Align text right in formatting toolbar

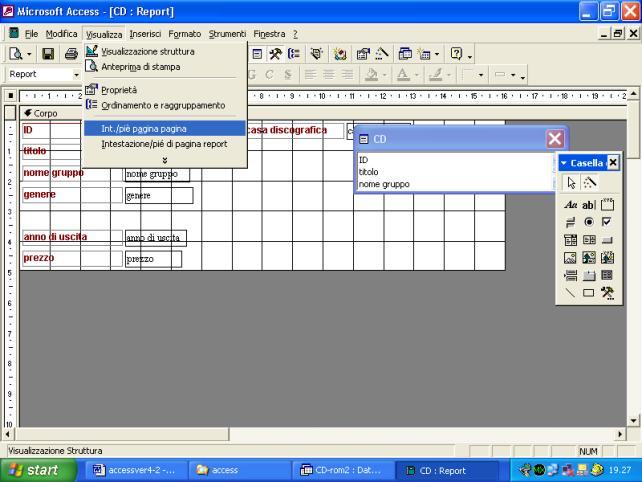click(x=347, y=75)
